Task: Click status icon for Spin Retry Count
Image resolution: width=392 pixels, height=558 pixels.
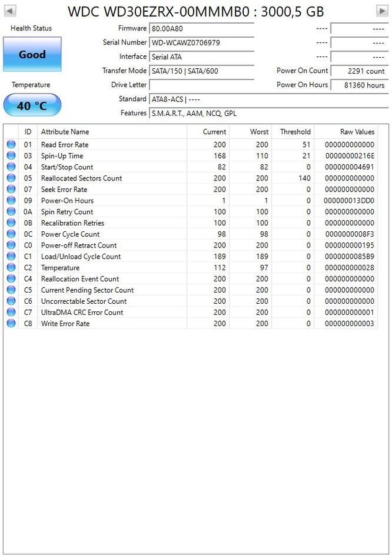Action: [x=11, y=211]
